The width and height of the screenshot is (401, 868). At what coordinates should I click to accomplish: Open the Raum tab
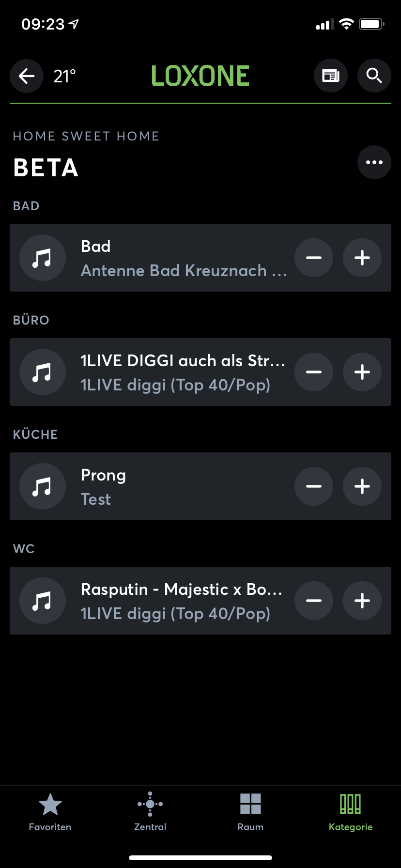250,812
